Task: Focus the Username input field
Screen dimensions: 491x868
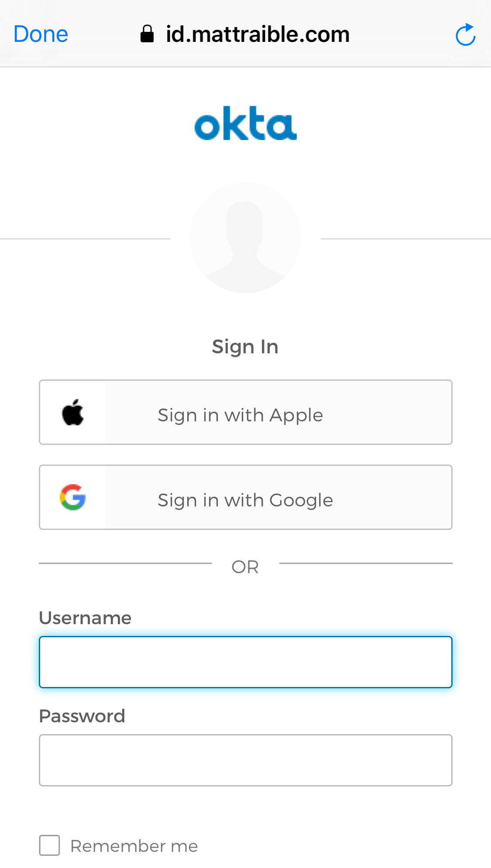Action: click(245, 662)
